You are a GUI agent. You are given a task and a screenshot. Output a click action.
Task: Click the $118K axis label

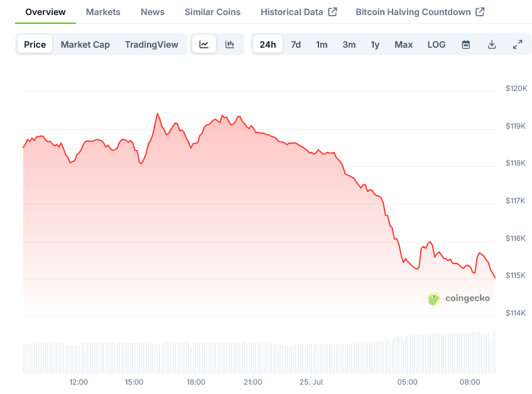516,163
